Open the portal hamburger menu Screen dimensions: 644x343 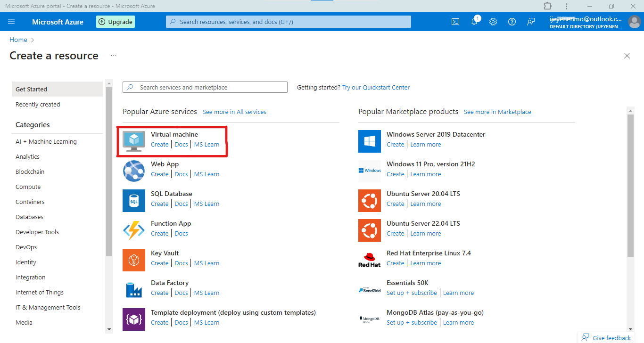pos(11,22)
